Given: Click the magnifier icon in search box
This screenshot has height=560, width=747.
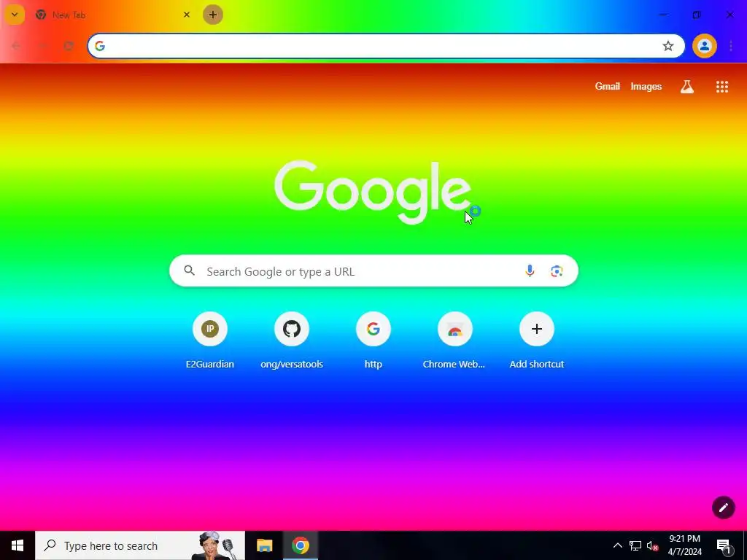Looking at the screenshot, I should click(x=189, y=271).
